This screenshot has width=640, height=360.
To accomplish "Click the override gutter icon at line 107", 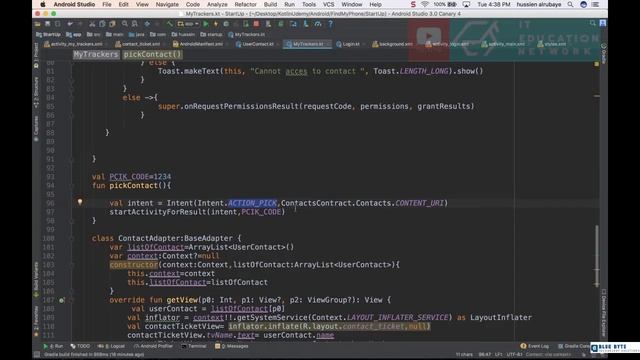I will tap(61, 300).
